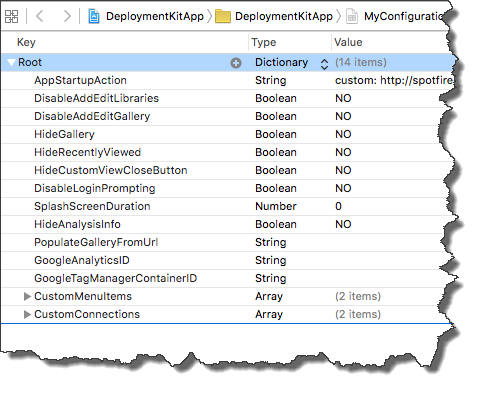Click the (14 items) value of Root
This screenshot has height=393, width=484.
point(361,62)
